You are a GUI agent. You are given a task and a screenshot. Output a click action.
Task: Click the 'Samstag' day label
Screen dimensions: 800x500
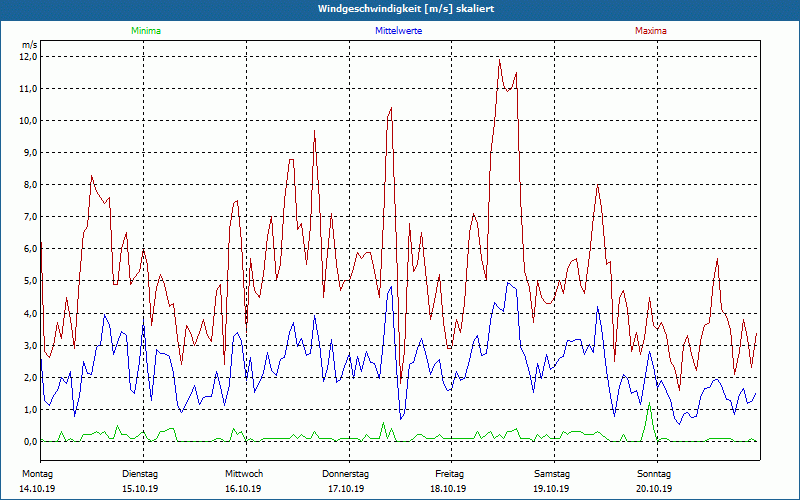(552, 474)
